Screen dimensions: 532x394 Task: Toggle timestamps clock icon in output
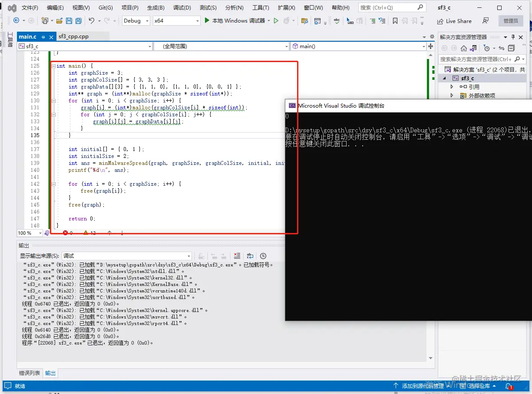click(263, 256)
